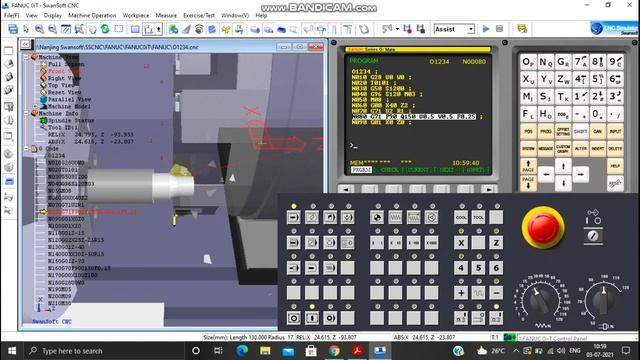Toggle the jog axis 5 button
This screenshot has height=360, width=640.
click(478, 268)
